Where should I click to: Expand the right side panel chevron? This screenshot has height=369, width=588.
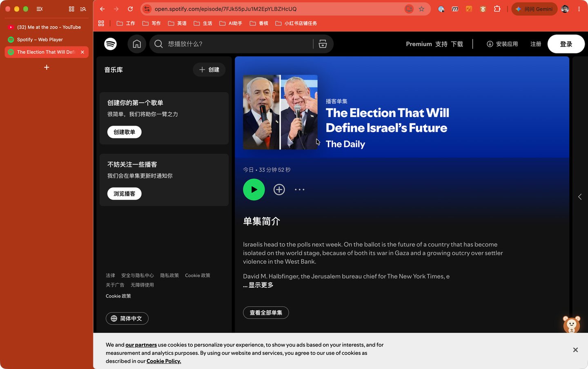580,197
